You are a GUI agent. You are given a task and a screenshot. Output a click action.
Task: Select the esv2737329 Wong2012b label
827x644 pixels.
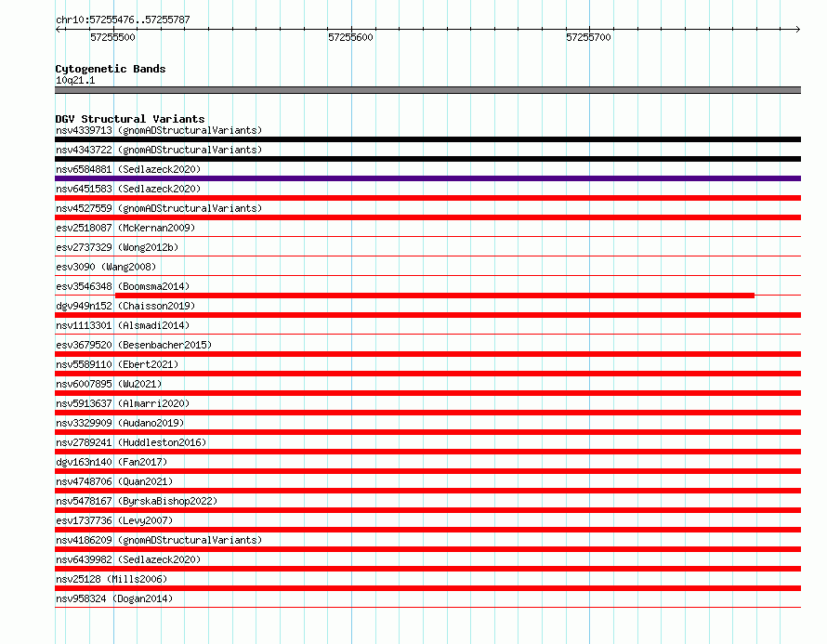click(117, 247)
